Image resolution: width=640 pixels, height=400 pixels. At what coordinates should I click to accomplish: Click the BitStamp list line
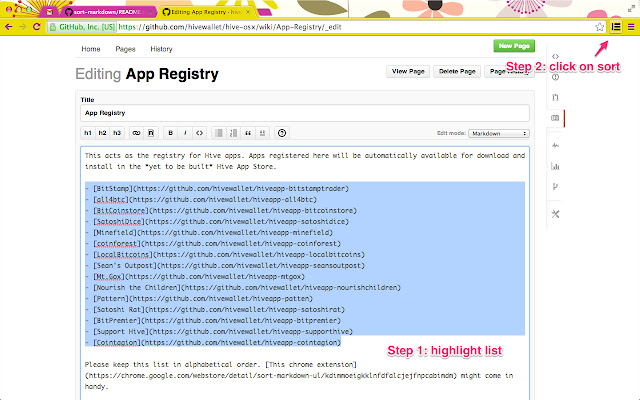[x=217, y=189]
